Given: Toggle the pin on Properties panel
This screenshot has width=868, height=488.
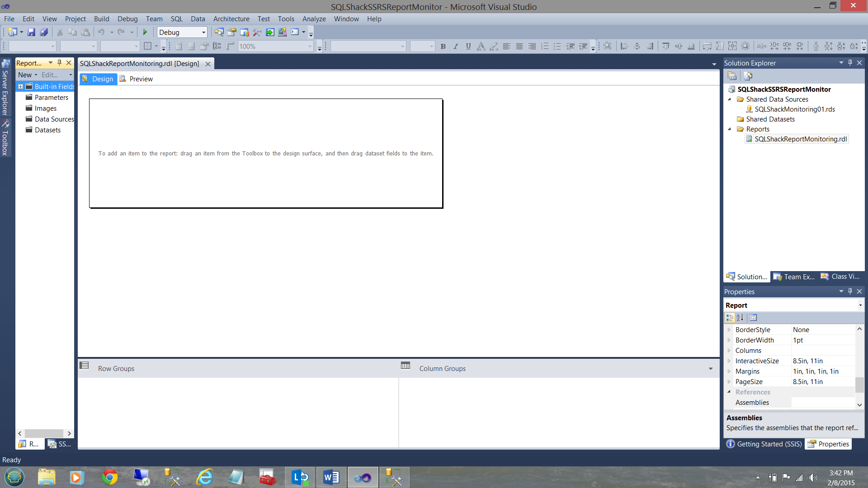Looking at the screenshot, I should click(x=850, y=291).
